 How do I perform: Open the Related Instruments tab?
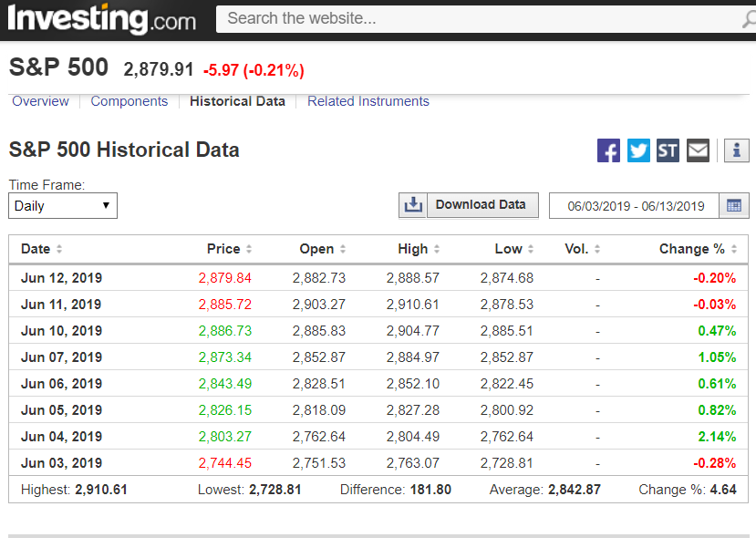[x=368, y=101]
